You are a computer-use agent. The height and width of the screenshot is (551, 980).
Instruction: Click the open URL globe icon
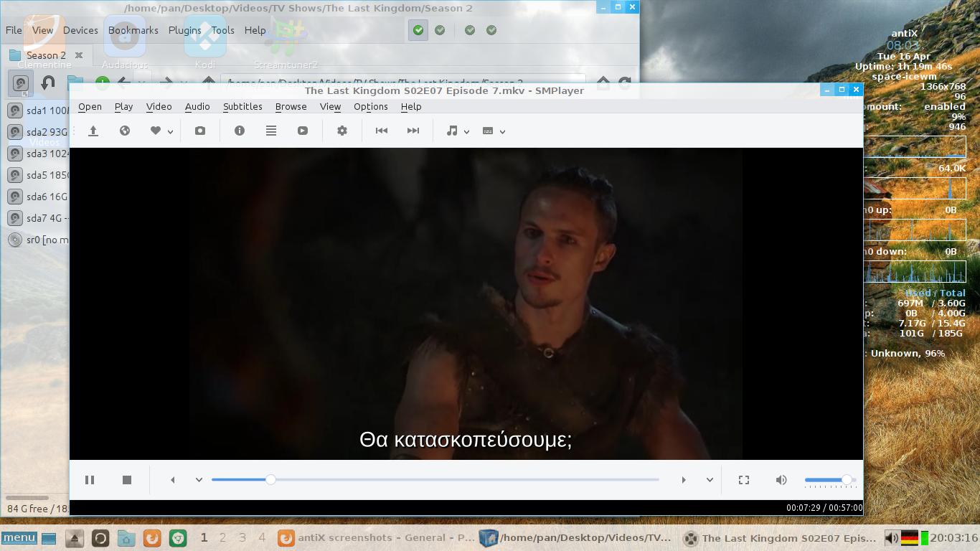click(124, 131)
